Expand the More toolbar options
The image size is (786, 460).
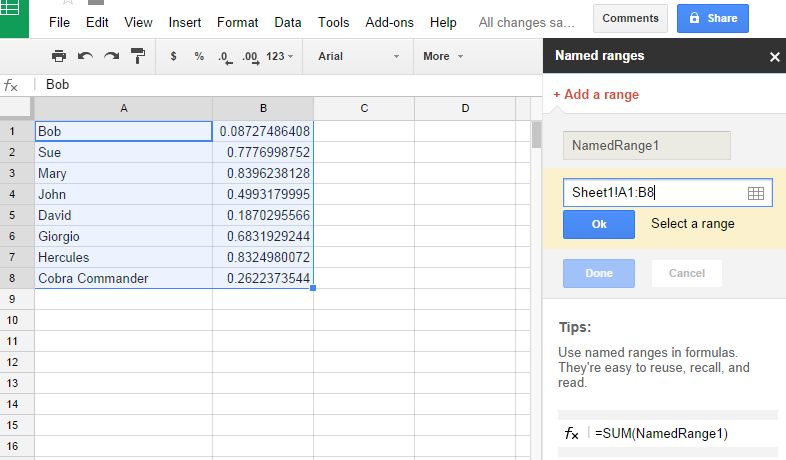click(443, 56)
